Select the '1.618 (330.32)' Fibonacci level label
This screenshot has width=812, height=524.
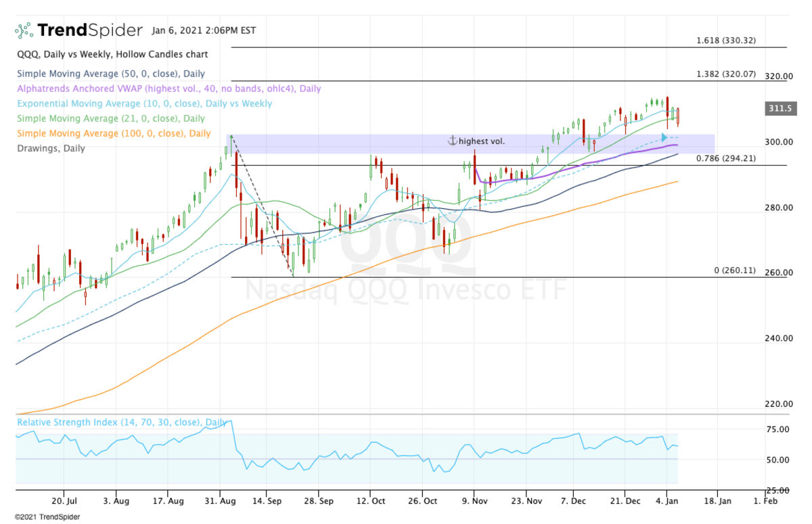coord(726,41)
